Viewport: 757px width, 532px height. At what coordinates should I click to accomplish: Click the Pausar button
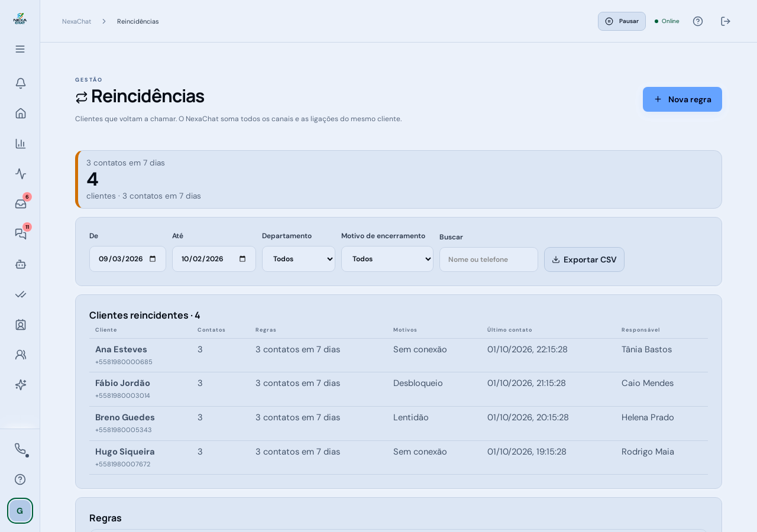coord(622,21)
